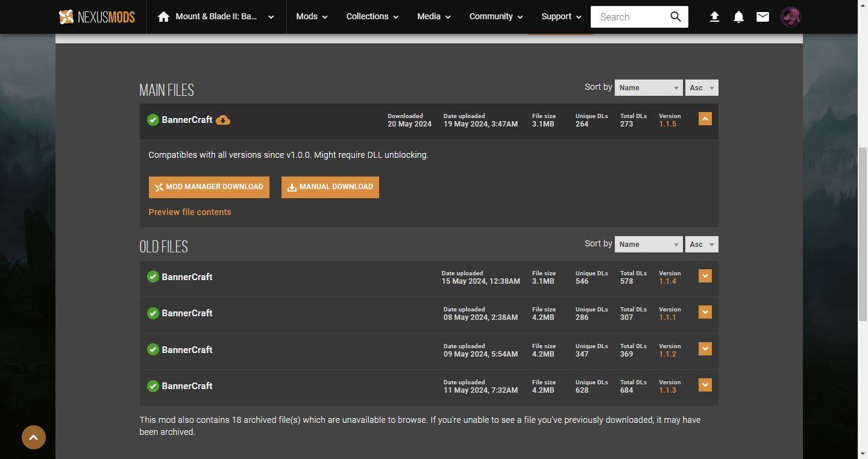
Task: Click the magnifying glass search icon
Action: pos(676,17)
